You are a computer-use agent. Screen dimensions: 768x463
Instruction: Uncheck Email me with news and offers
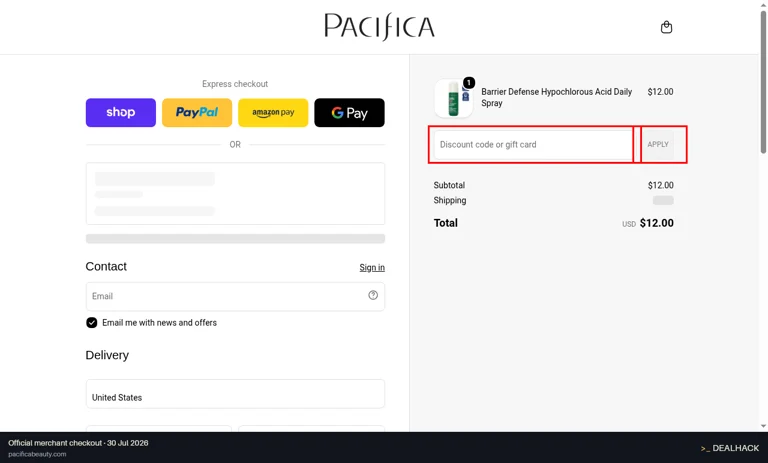(92, 322)
